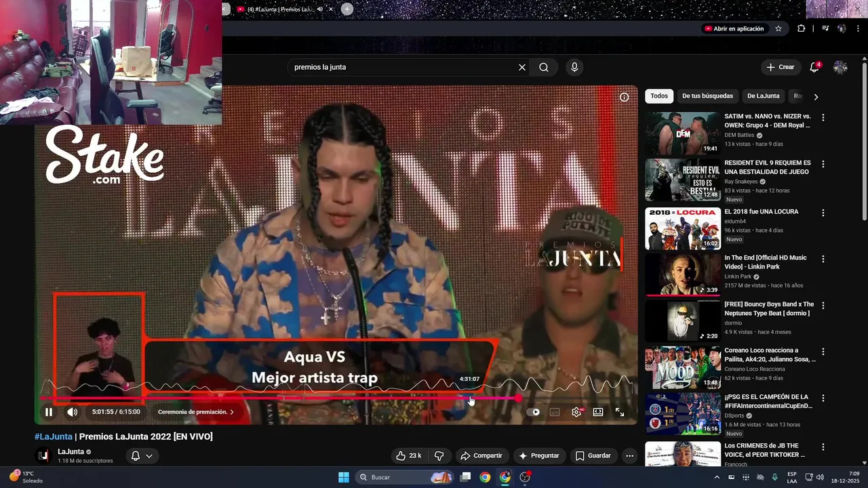
Task: Click the video info card icon
Action: [x=624, y=97]
